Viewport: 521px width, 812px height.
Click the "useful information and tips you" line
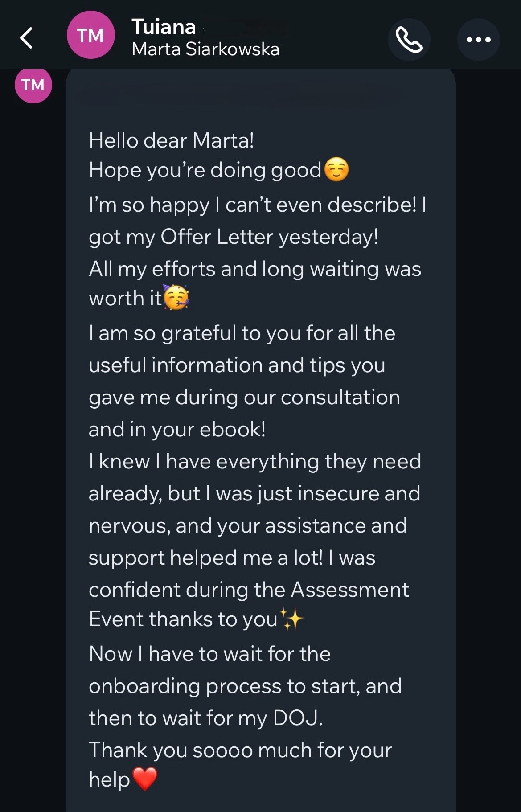(237, 365)
